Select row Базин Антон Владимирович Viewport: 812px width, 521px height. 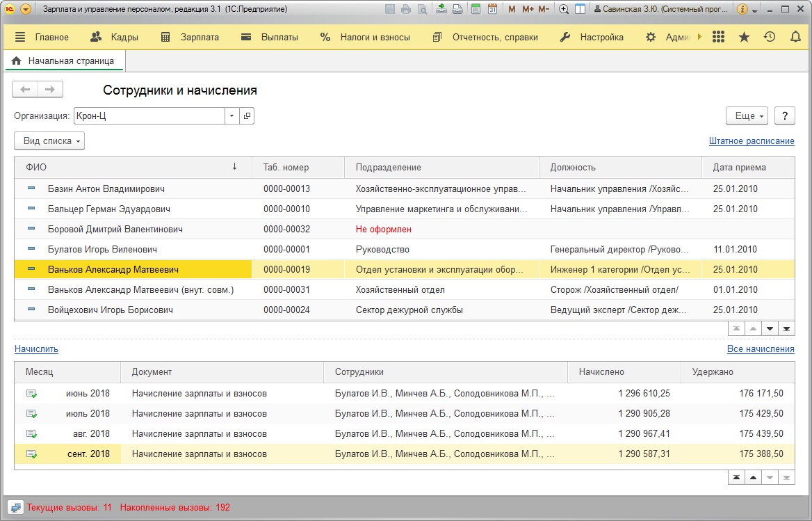pyautogui.click(x=404, y=189)
